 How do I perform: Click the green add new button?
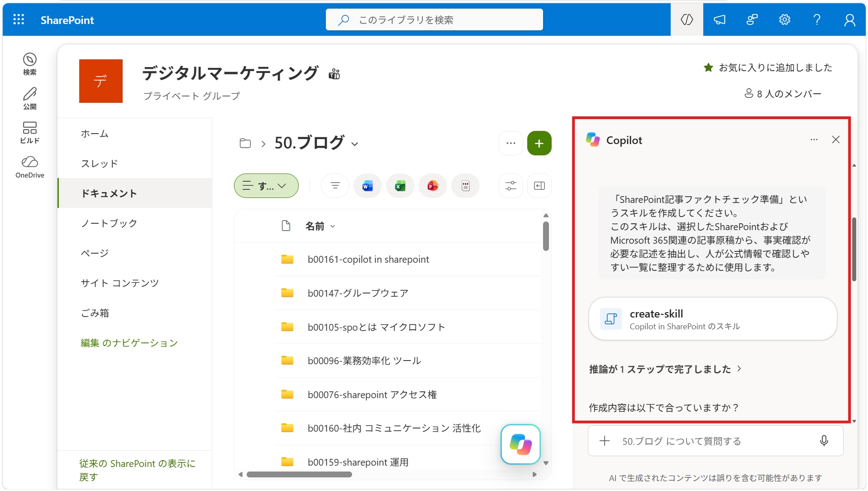tap(539, 143)
